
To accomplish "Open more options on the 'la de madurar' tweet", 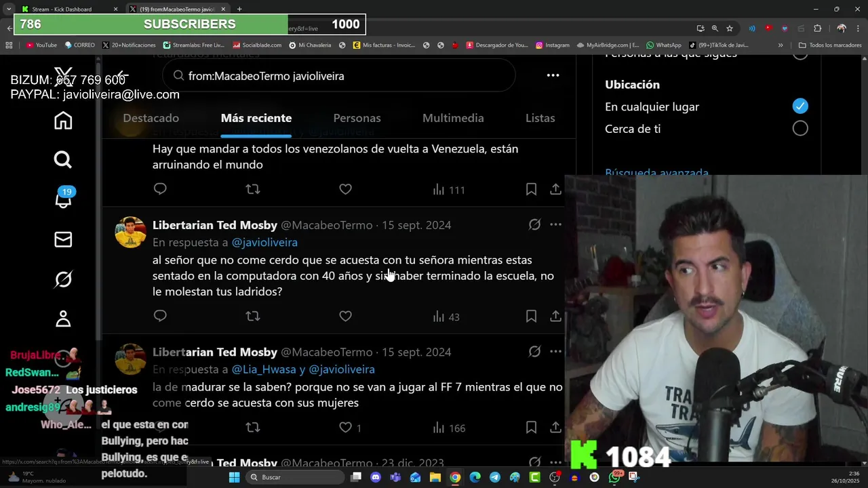I will (x=555, y=352).
